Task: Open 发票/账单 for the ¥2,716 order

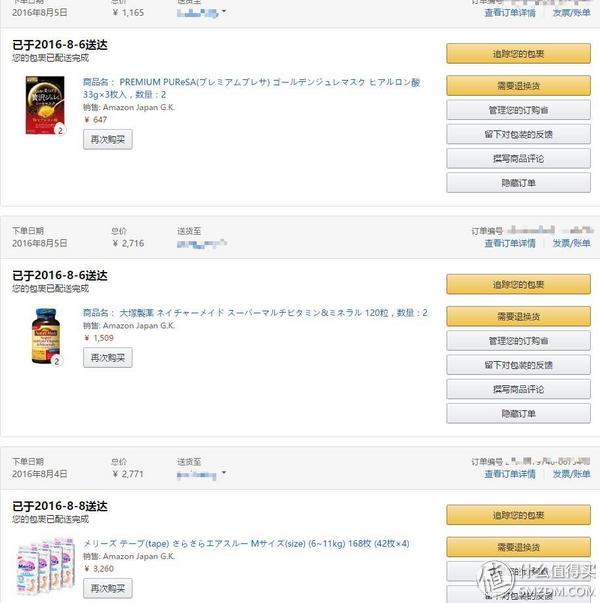Action: 571,243
